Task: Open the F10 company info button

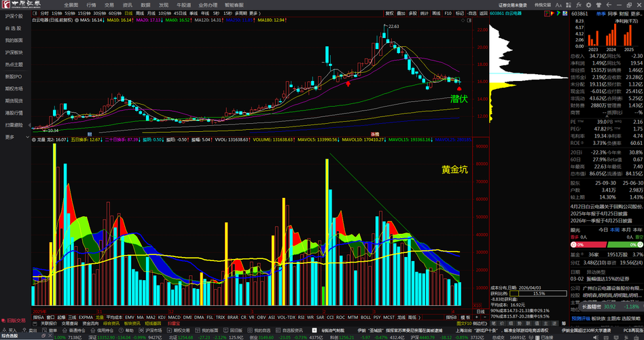Action: click(448, 13)
